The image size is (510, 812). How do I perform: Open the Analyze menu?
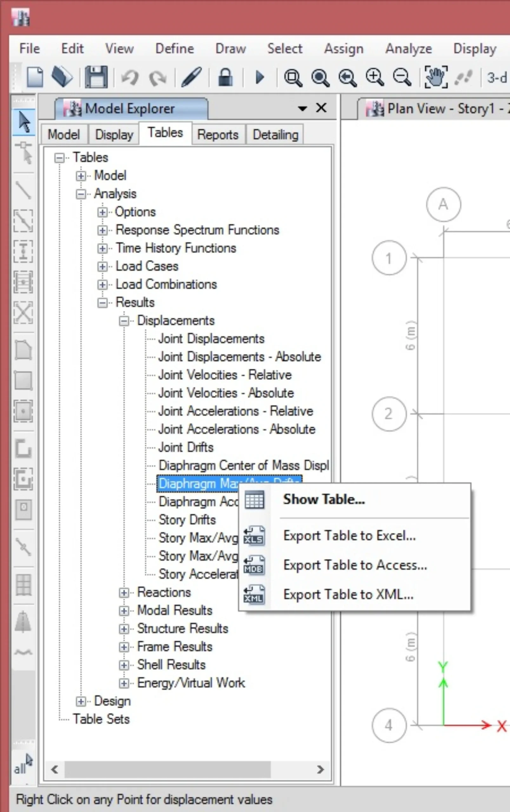coord(408,49)
